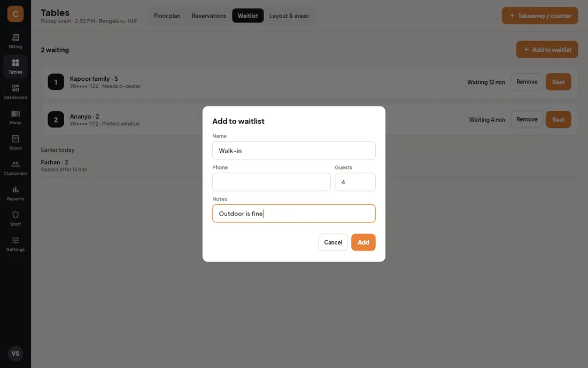The height and width of the screenshot is (368, 588).
Task: Open Billing from the sidebar
Action: coord(16,41)
